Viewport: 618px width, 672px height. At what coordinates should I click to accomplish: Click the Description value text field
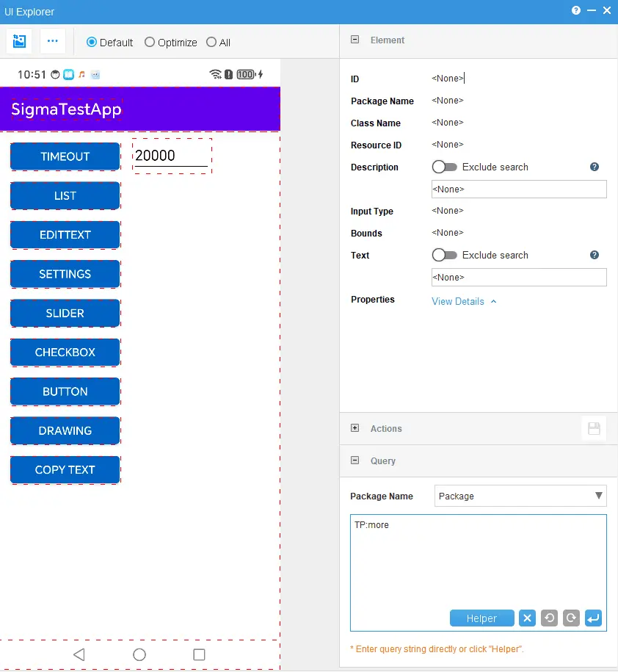click(519, 189)
